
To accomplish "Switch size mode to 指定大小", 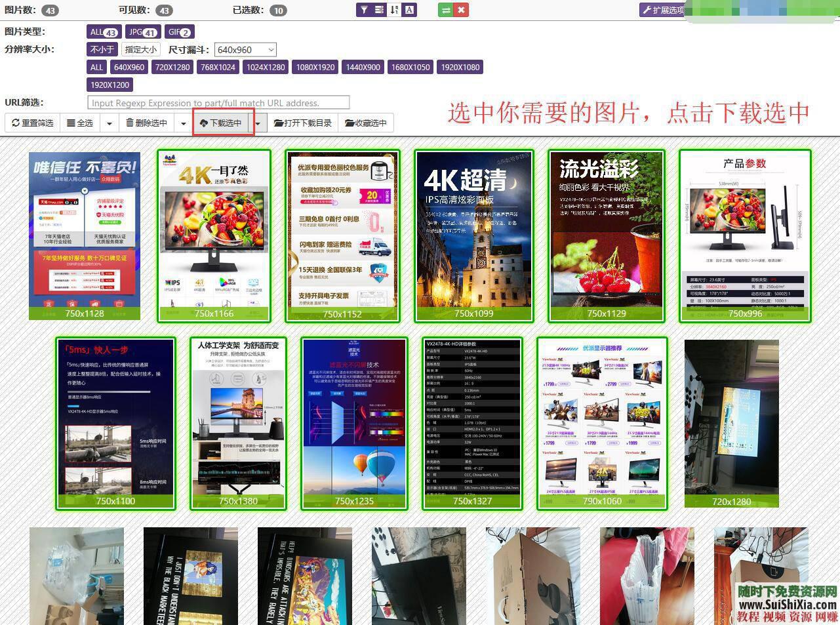I will [x=140, y=49].
